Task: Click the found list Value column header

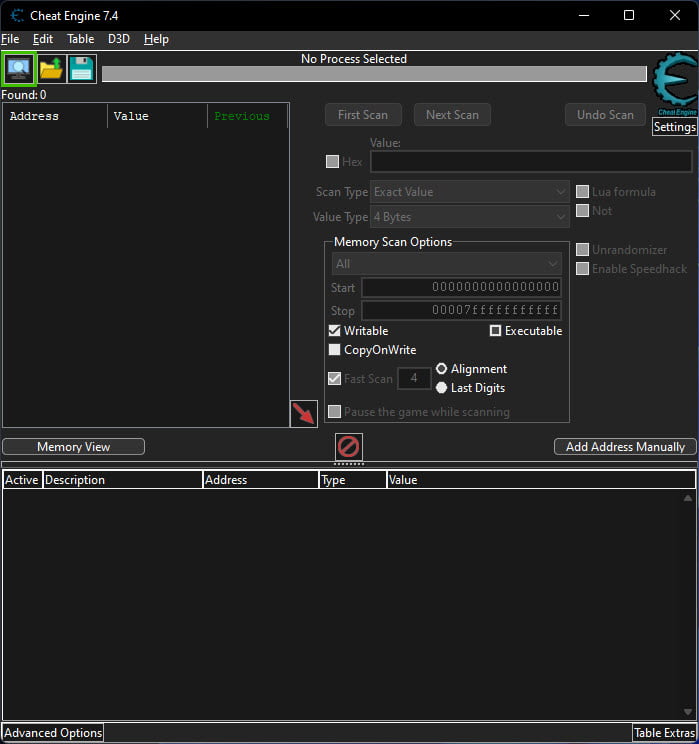Action: click(158, 116)
